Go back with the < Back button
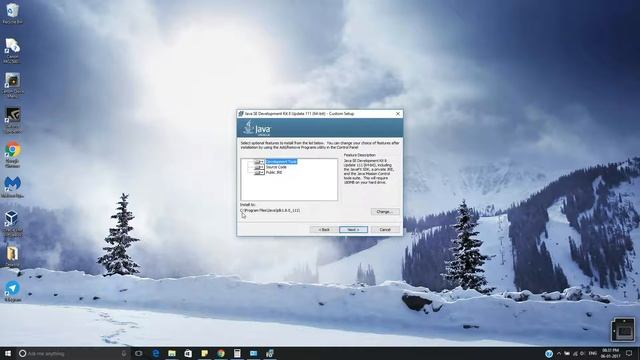Screen dimensions: 640x360 point(324,230)
